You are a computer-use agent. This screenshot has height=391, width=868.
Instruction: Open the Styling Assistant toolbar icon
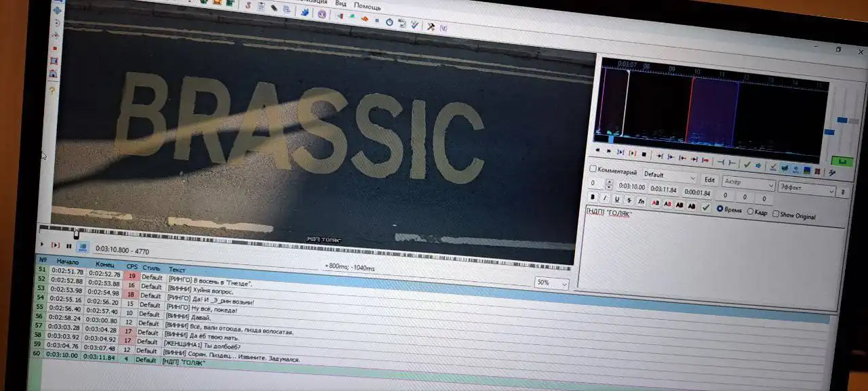tap(352, 16)
